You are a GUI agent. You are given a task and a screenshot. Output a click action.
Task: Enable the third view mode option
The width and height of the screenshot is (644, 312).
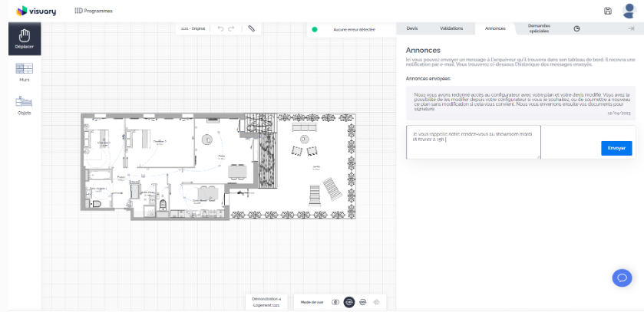pos(362,303)
